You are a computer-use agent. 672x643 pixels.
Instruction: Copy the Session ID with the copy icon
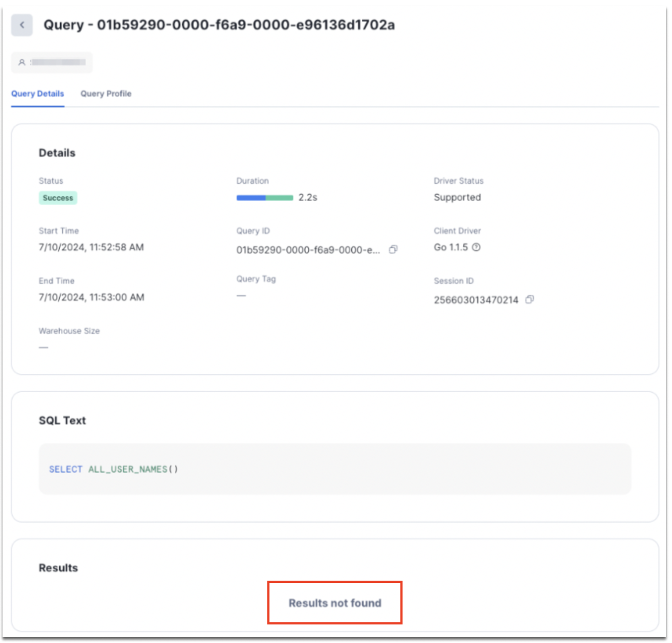[x=530, y=300]
